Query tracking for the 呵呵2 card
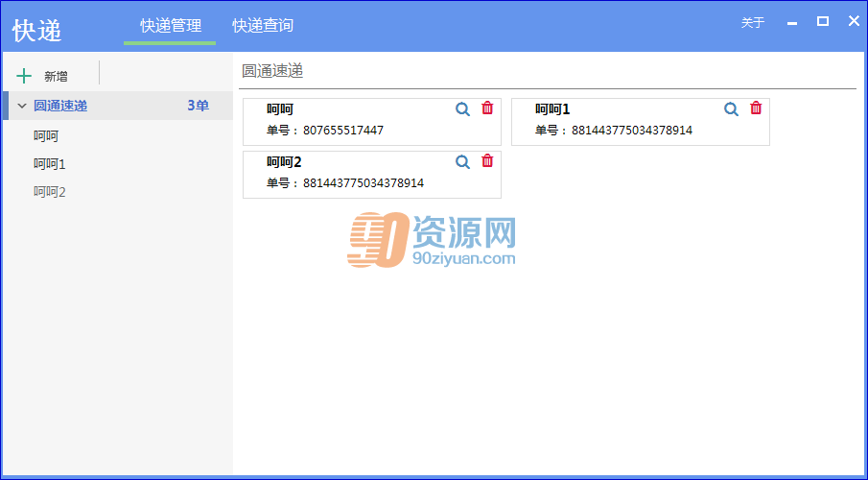Image resolution: width=868 pixels, height=480 pixels. (462, 162)
